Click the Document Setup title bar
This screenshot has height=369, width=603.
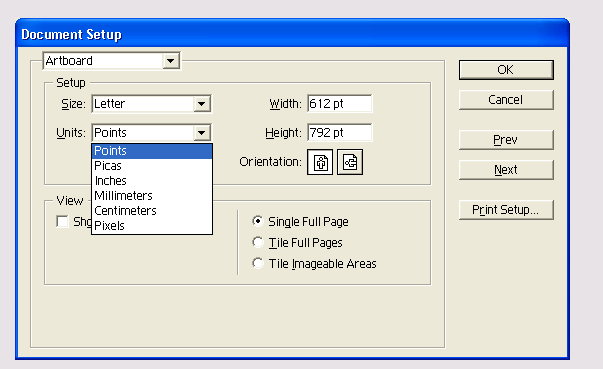tap(292, 34)
